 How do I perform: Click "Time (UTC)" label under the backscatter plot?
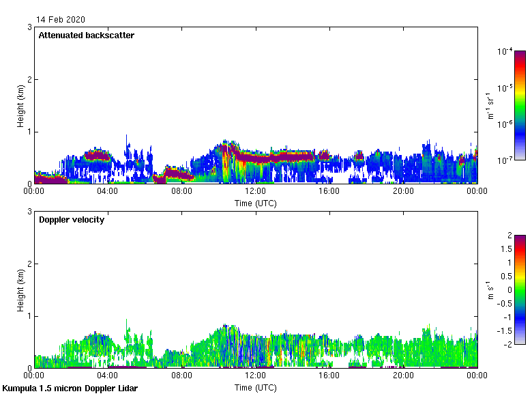click(x=256, y=203)
